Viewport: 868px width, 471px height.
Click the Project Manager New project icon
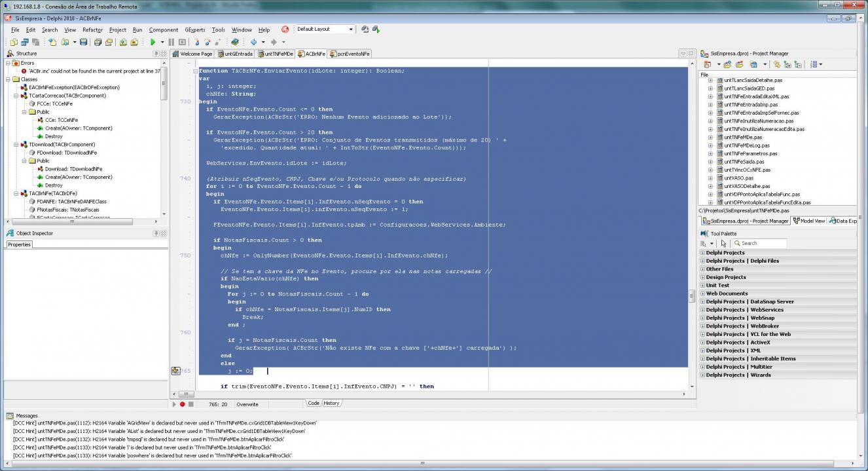[708, 64]
